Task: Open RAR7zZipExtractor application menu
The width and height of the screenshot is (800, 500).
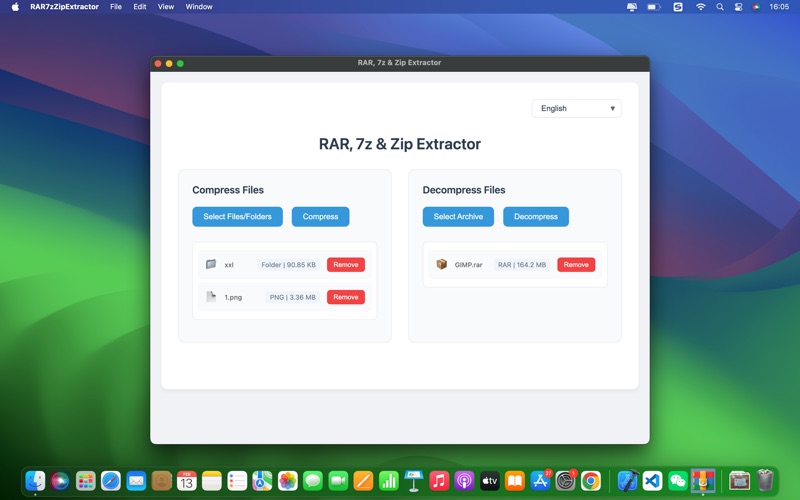Action: tap(64, 7)
